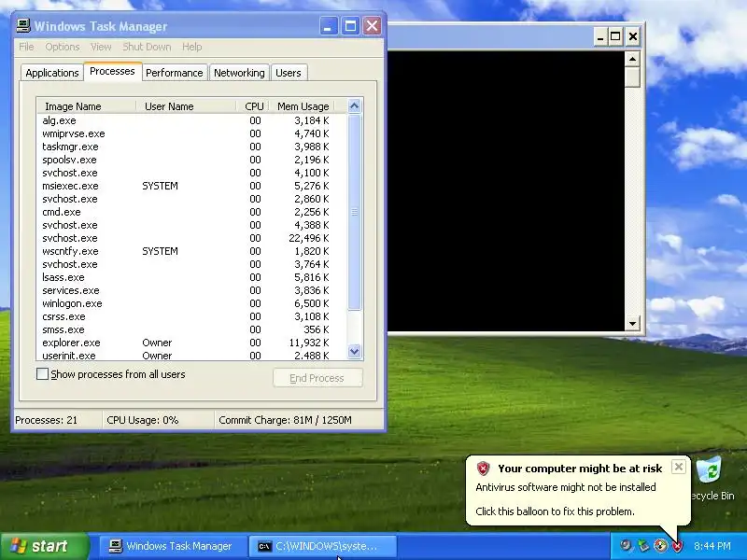This screenshot has height=560, width=747.
Task: Close the command prompt window
Action: (x=633, y=36)
